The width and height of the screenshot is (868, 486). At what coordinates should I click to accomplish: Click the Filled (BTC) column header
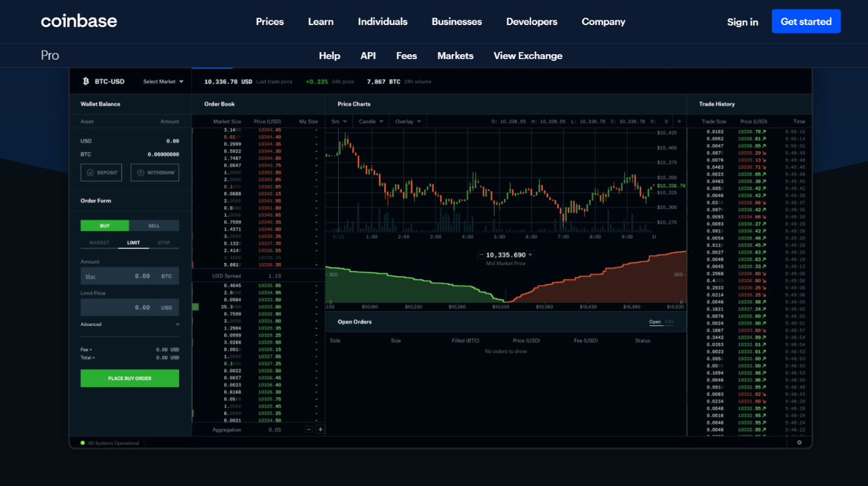point(466,340)
